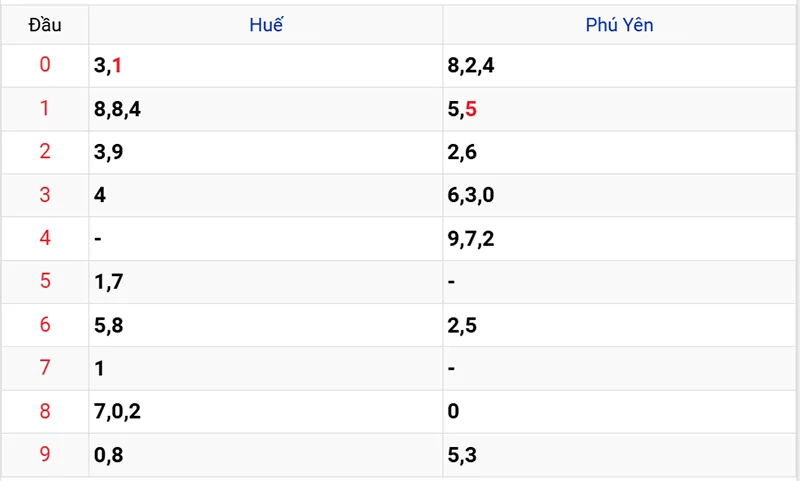Click the Phú Yên cell showing 2,6
The image size is (800, 481).
tap(462, 153)
